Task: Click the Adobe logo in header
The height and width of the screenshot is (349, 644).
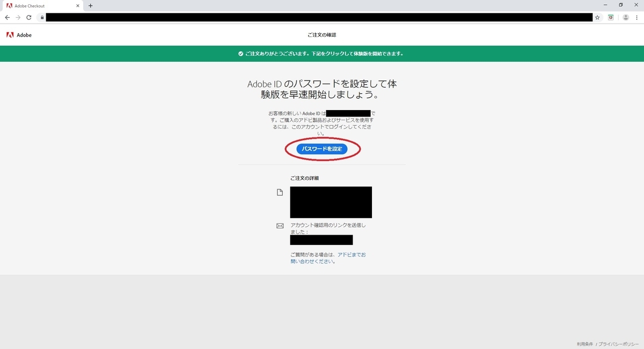Action: (19, 35)
